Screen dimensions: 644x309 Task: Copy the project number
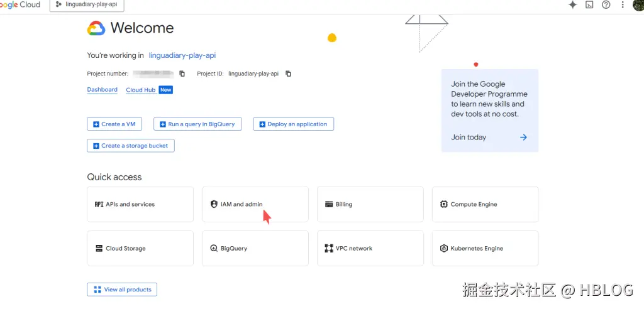(x=182, y=73)
